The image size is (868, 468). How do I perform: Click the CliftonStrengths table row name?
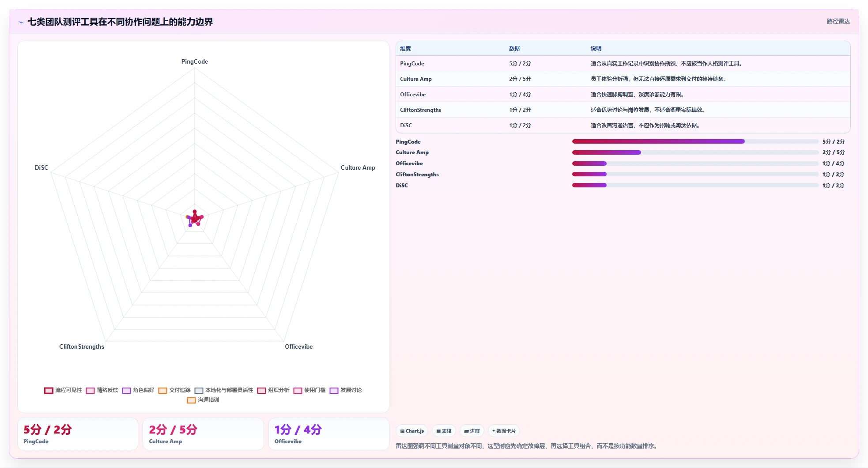(x=420, y=110)
